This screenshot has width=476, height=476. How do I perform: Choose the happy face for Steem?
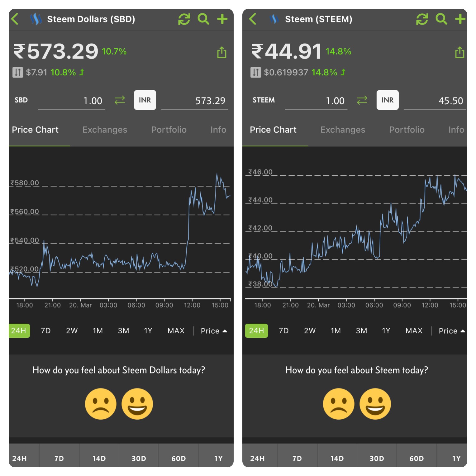click(x=375, y=404)
